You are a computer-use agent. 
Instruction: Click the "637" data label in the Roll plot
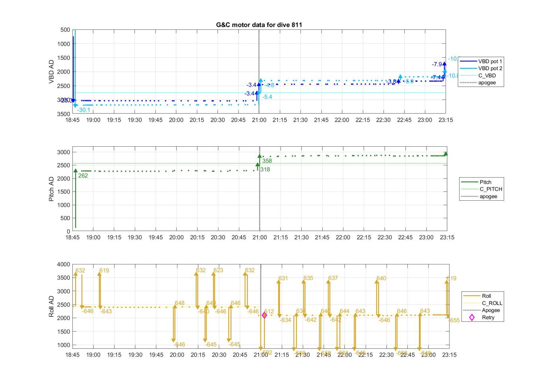(x=333, y=278)
